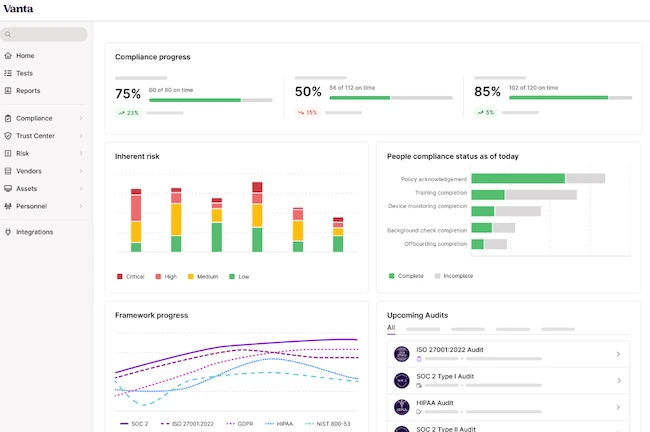Click the '56 of 112 on time' text
This screenshot has height=432, width=650.
tap(352, 88)
